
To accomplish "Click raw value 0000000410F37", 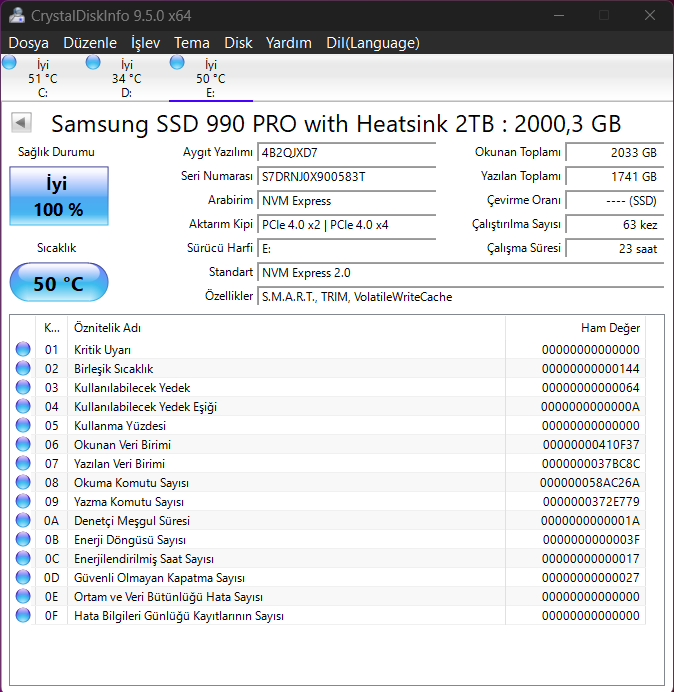I will click(x=591, y=444).
